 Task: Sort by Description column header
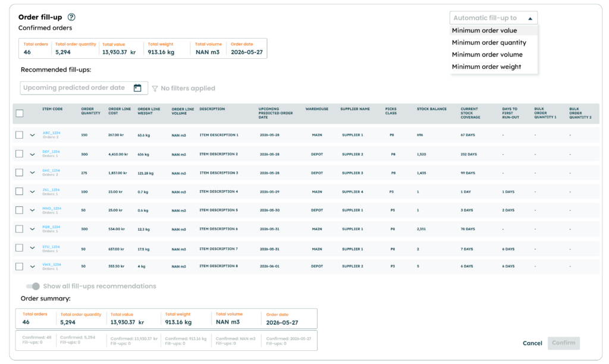[212, 109]
